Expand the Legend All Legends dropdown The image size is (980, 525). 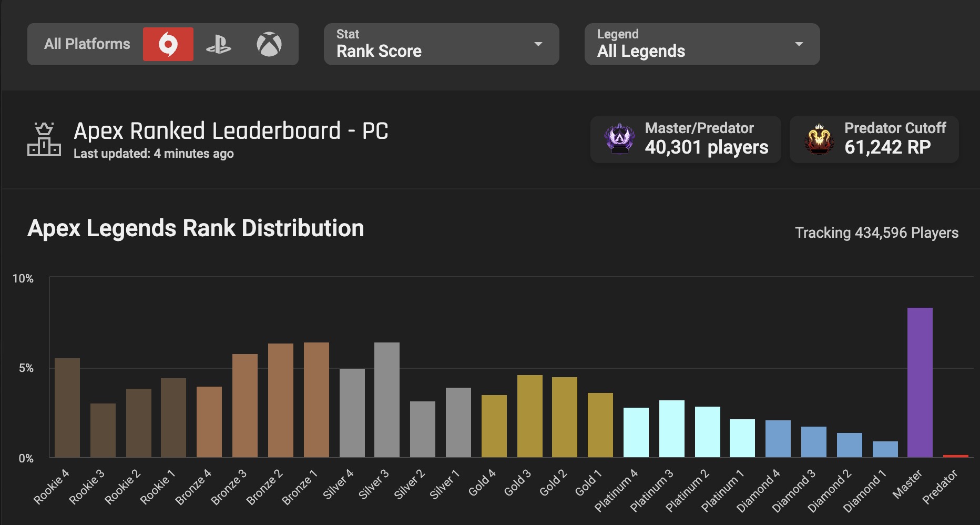701,44
